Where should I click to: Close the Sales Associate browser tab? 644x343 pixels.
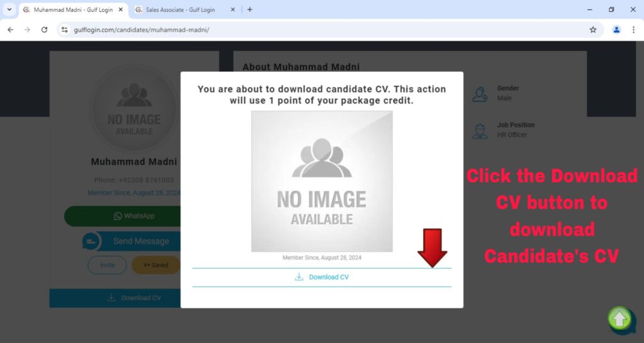point(233,10)
